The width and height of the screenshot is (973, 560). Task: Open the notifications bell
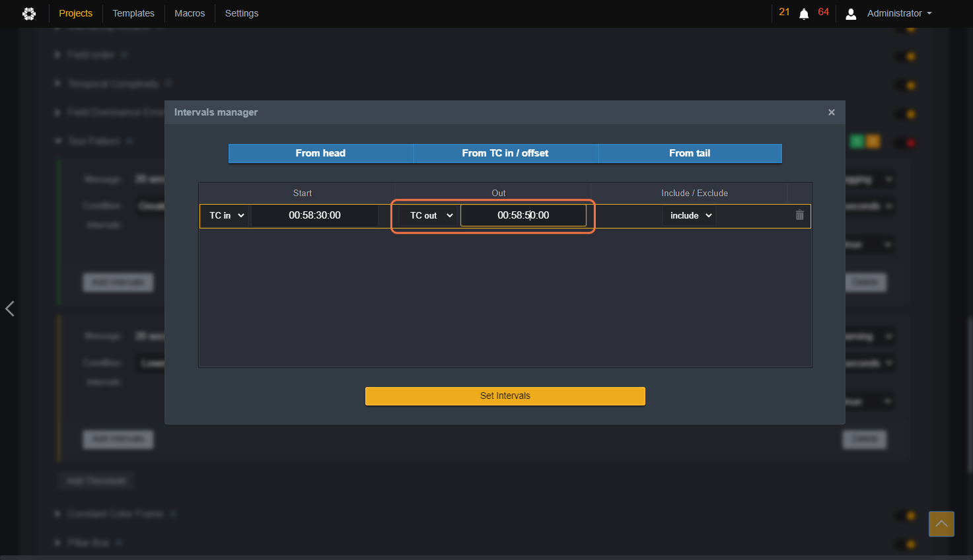[x=804, y=14]
